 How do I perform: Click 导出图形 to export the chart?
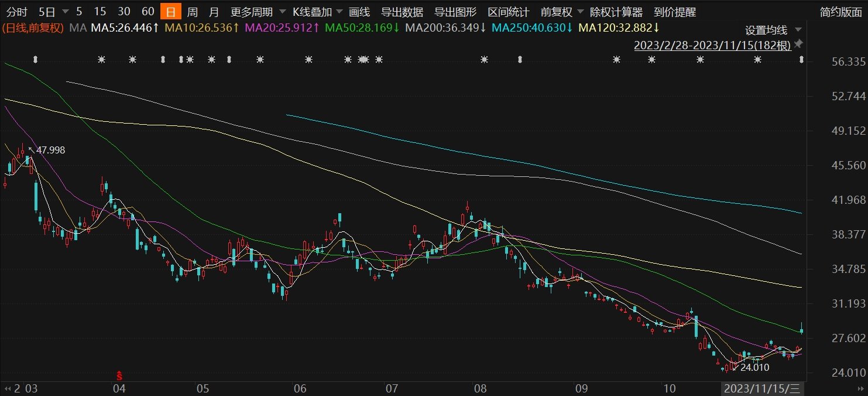pyautogui.click(x=455, y=12)
